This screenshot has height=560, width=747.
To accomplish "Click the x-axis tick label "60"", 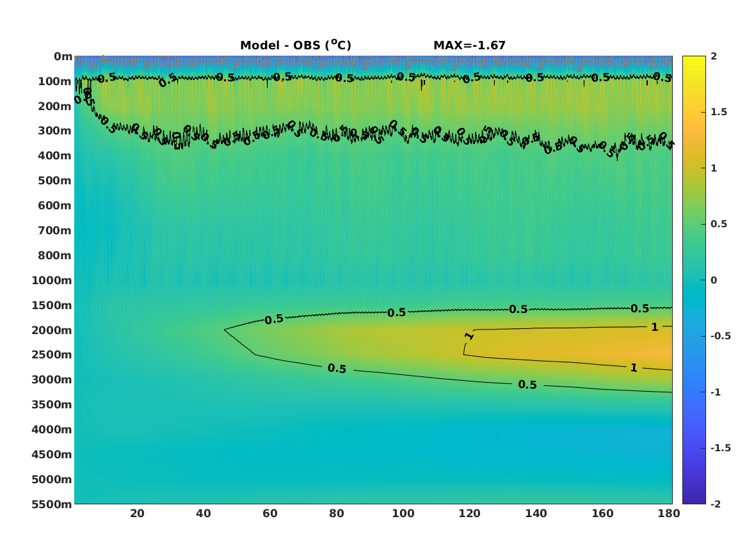I will click(x=270, y=513).
